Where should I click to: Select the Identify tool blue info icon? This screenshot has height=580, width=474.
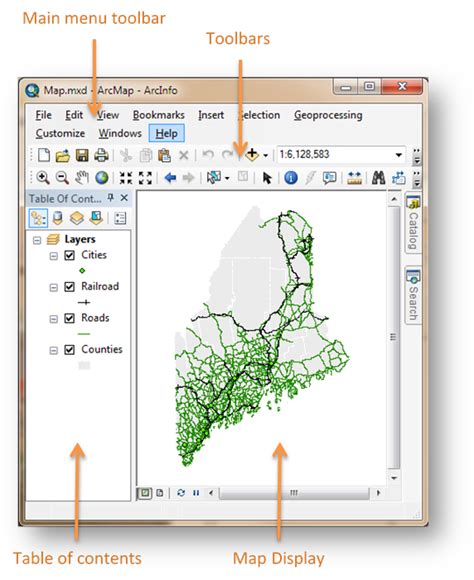click(291, 178)
